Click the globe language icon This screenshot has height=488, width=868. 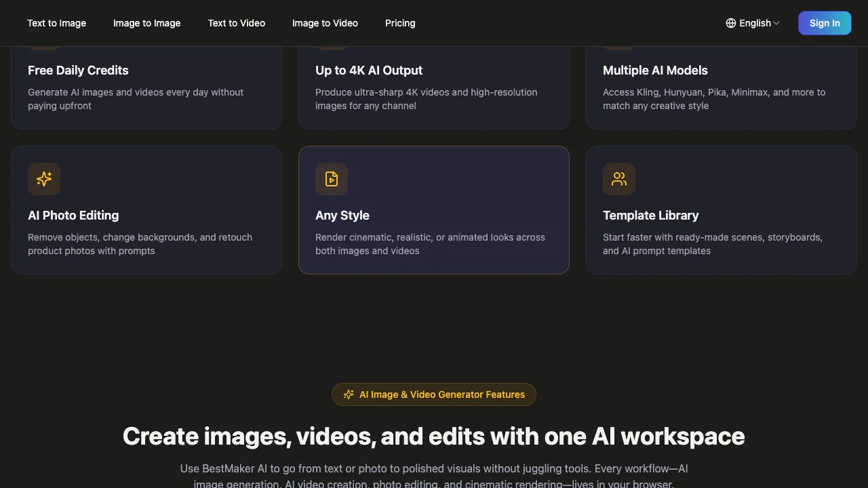pyautogui.click(x=730, y=22)
